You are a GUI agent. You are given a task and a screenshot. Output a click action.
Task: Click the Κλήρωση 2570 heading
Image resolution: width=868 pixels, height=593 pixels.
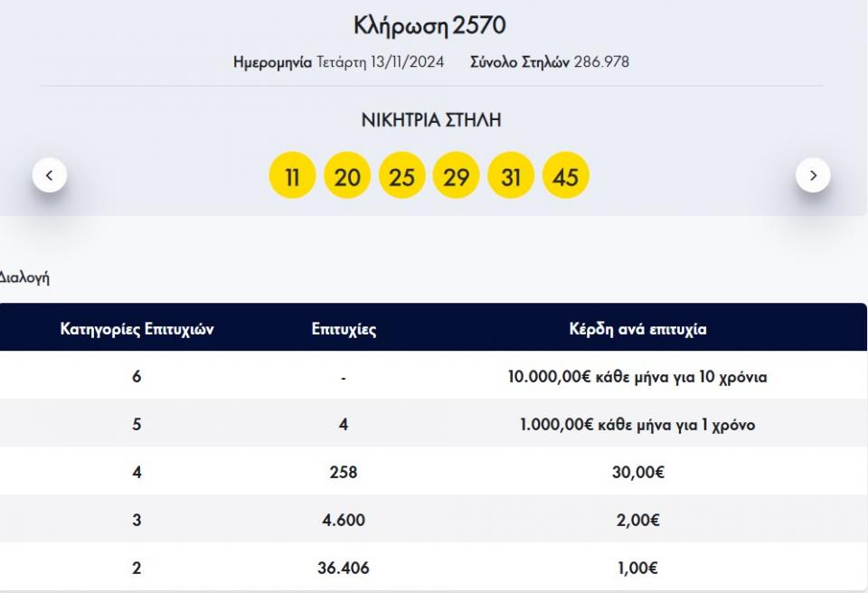(x=430, y=25)
